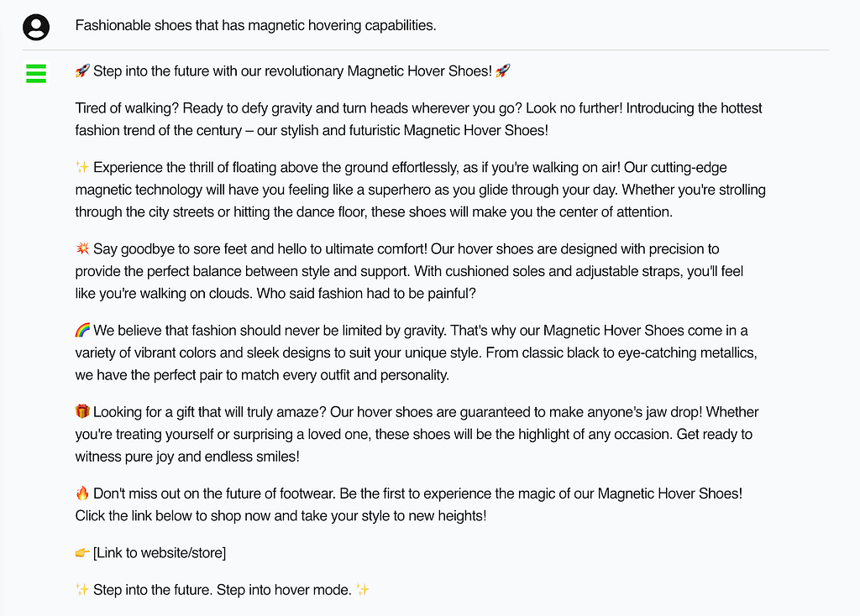Click the paragraph starting 'Tired of walking?'

point(418,119)
